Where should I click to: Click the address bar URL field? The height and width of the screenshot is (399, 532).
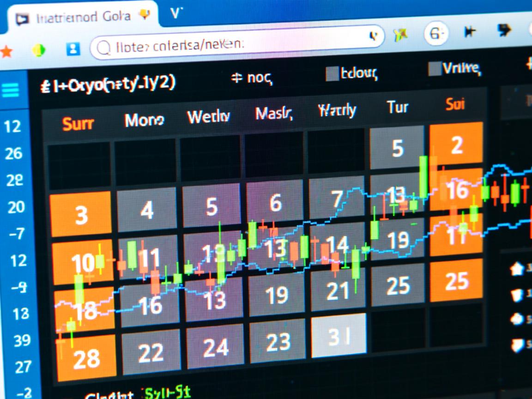(231, 43)
